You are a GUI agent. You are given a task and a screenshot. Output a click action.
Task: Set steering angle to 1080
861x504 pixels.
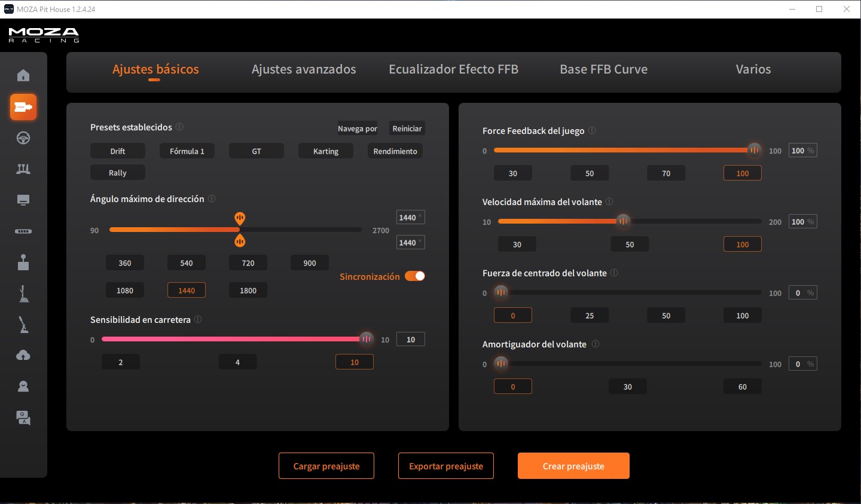pos(125,291)
